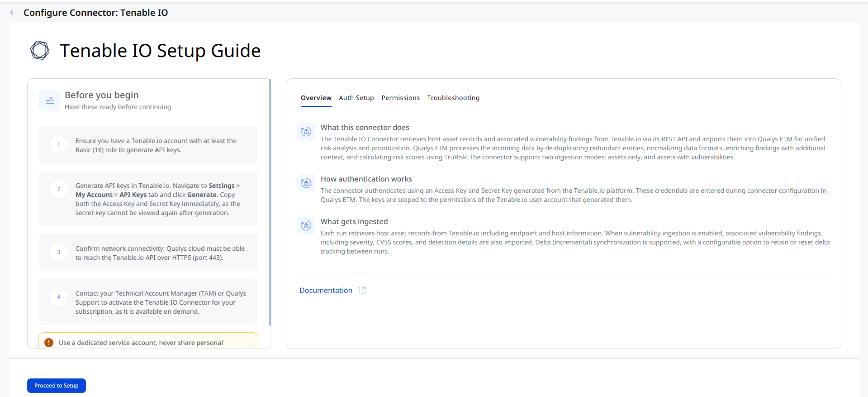This screenshot has width=868, height=397.
Task: Go back using the arrow beside Configure Connector
Action: pos(14,13)
